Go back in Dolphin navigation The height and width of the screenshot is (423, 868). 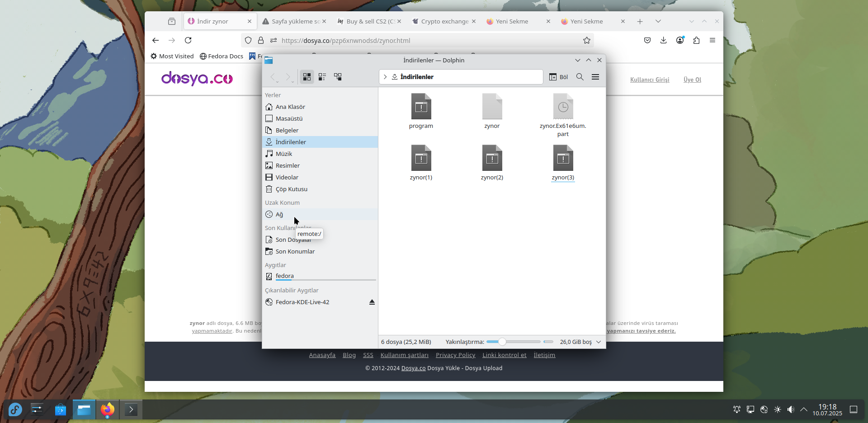click(x=273, y=77)
